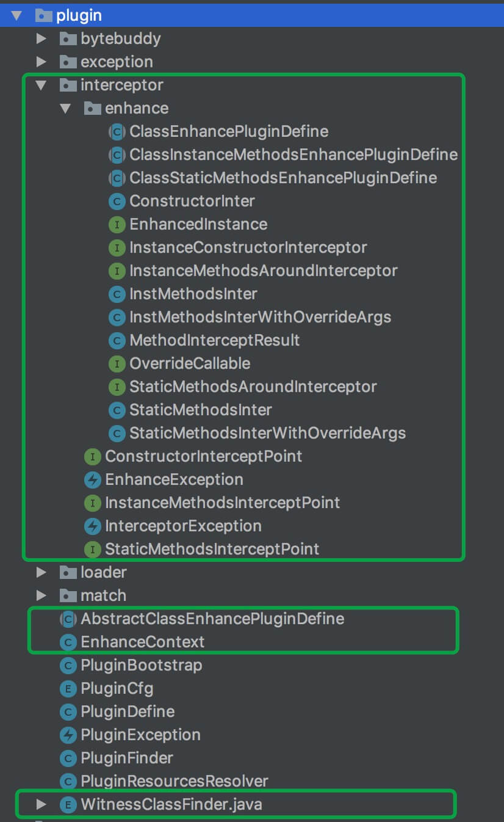Collapse the plugin root folder
Image resolution: width=504 pixels, height=822 pixels.
17,15
